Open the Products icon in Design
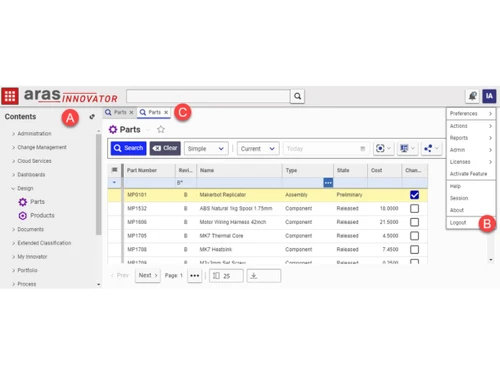 pos(23,216)
